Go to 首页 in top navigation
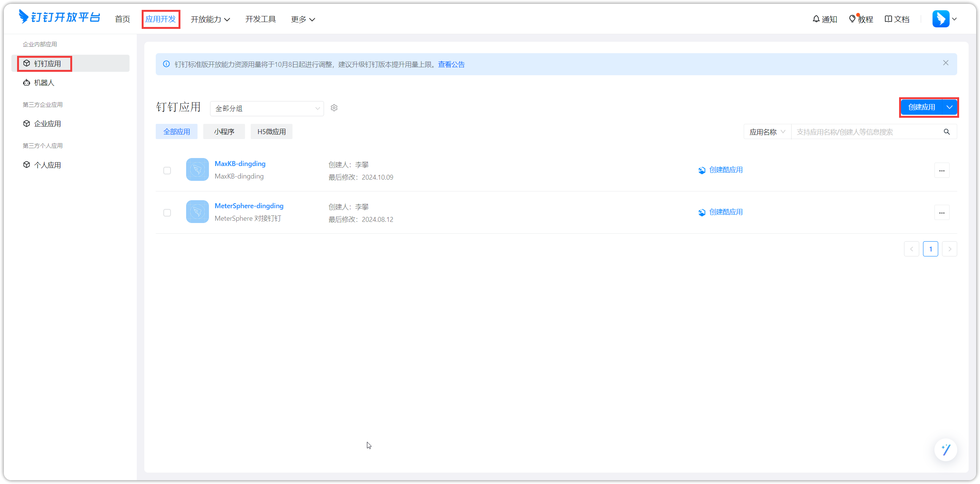The height and width of the screenshot is (484, 980). click(x=122, y=19)
